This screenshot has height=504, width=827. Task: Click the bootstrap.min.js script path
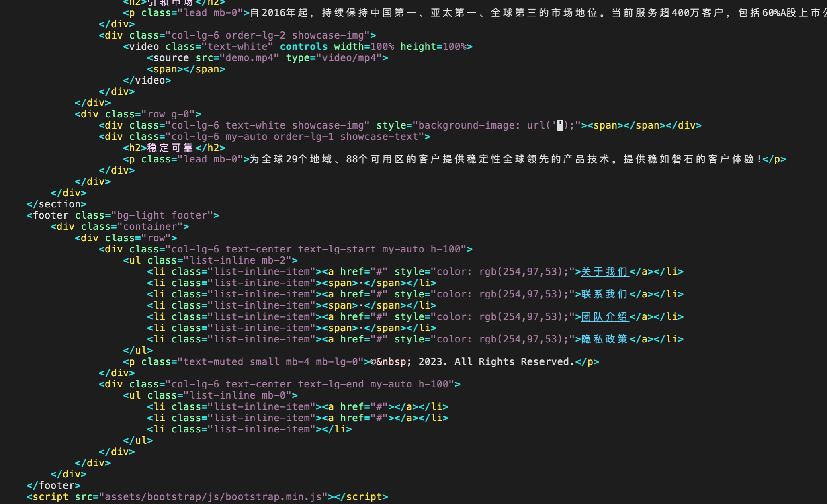pos(213,497)
